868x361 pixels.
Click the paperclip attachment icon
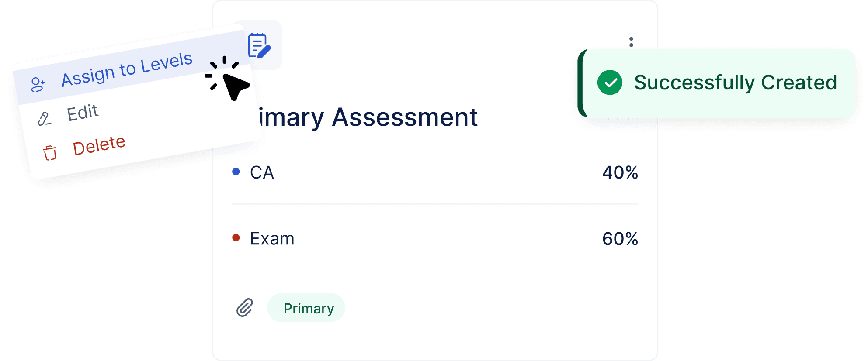point(245,308)
